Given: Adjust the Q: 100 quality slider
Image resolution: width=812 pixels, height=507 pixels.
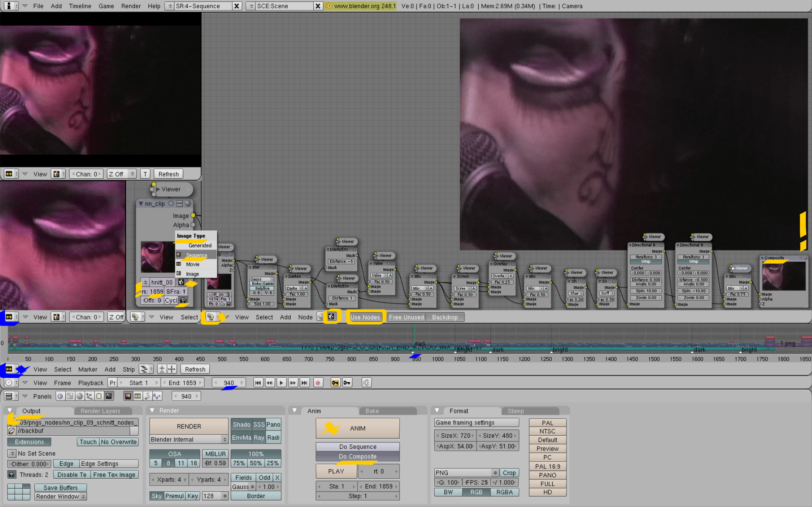Looking at the screenshot, I should [447, 482].
